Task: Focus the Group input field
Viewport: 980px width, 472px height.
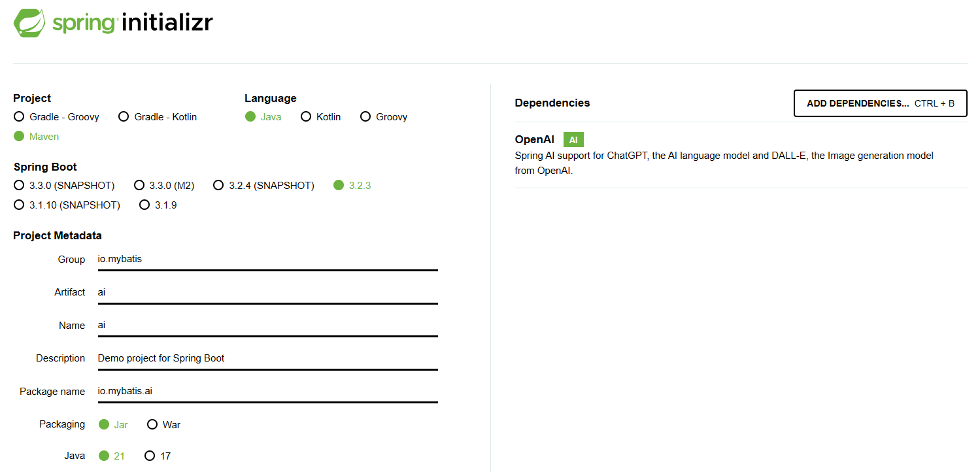Action: tap(267, 260)
